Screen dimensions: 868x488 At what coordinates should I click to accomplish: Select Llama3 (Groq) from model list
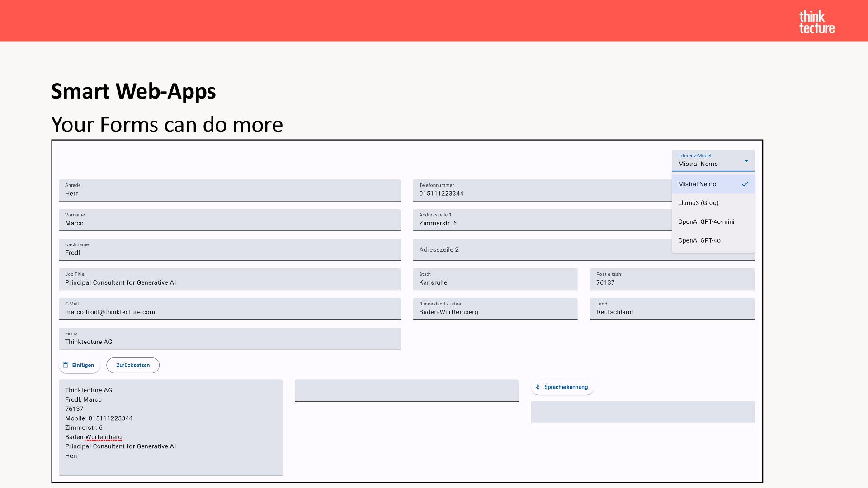point(698,203)
